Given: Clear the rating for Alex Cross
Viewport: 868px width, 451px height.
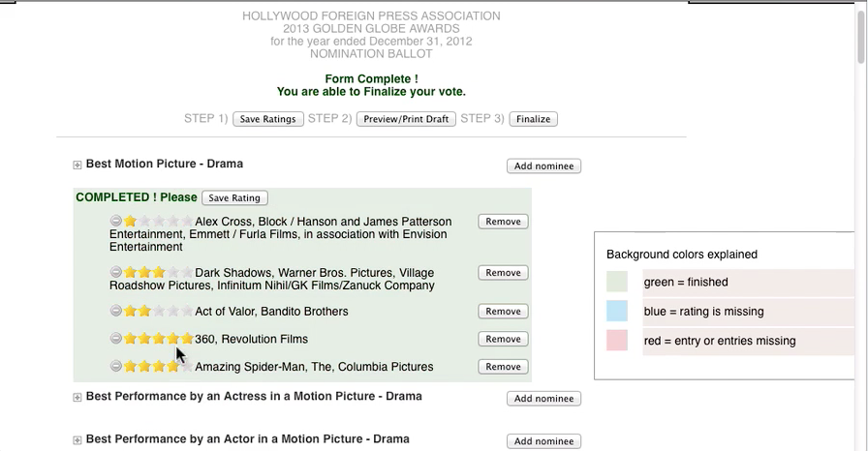Looking at the screenshot, I should pos(115,222).
